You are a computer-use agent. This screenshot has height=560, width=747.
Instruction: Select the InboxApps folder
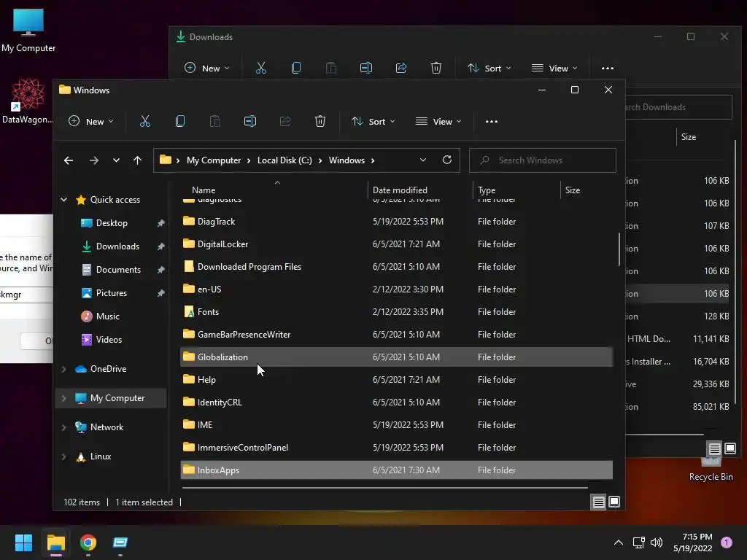tap(396, 470)
